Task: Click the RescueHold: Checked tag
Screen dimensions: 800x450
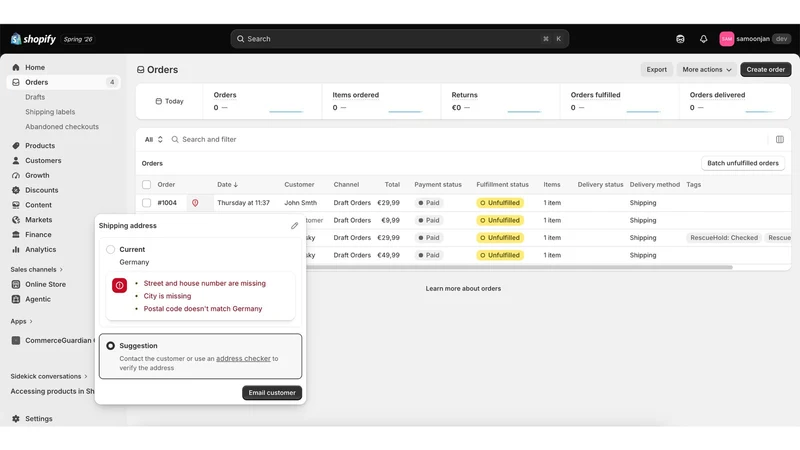Action: 723,238
